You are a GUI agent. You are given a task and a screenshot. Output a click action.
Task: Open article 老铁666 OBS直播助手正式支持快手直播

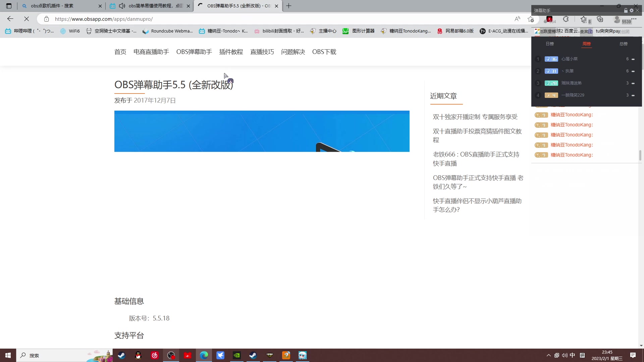pyautogui.click(x=476, y=159)
